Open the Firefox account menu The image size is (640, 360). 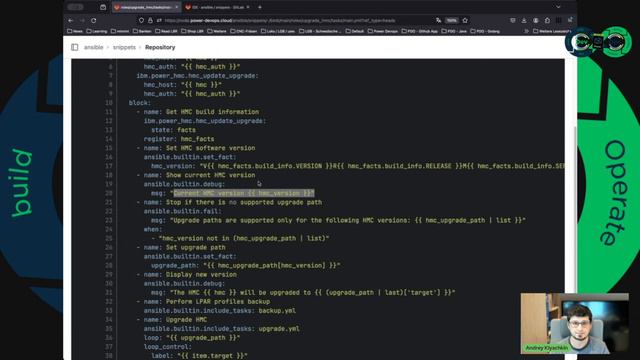[536, 20]
